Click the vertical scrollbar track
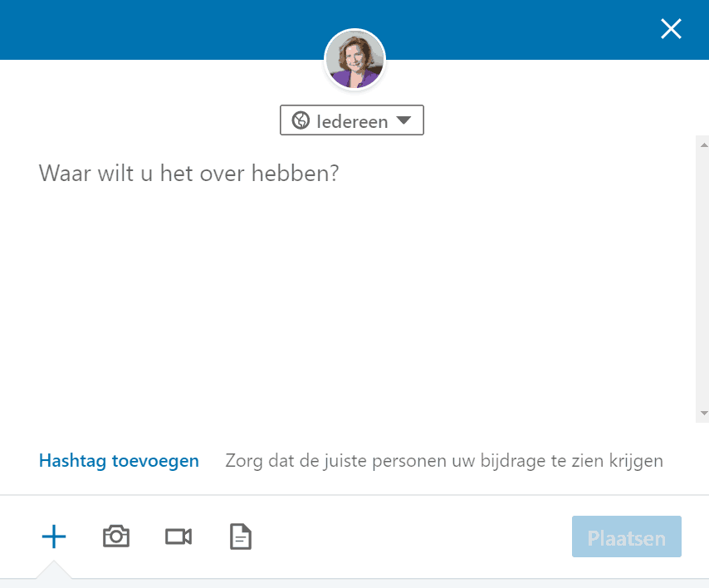The image size is (709, 588). pos(702,279)
